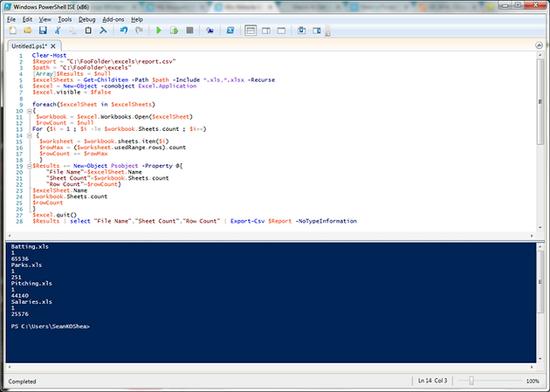
Task: Save the current script
Action: tap(43, 31)
